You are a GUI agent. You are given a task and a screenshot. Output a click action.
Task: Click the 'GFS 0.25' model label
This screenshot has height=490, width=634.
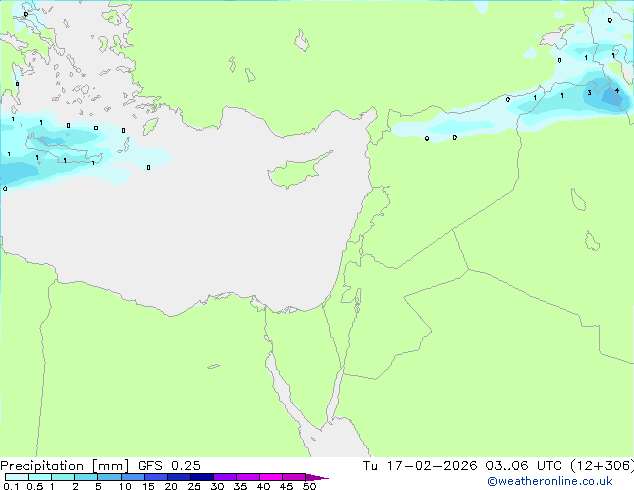point(169,466)
